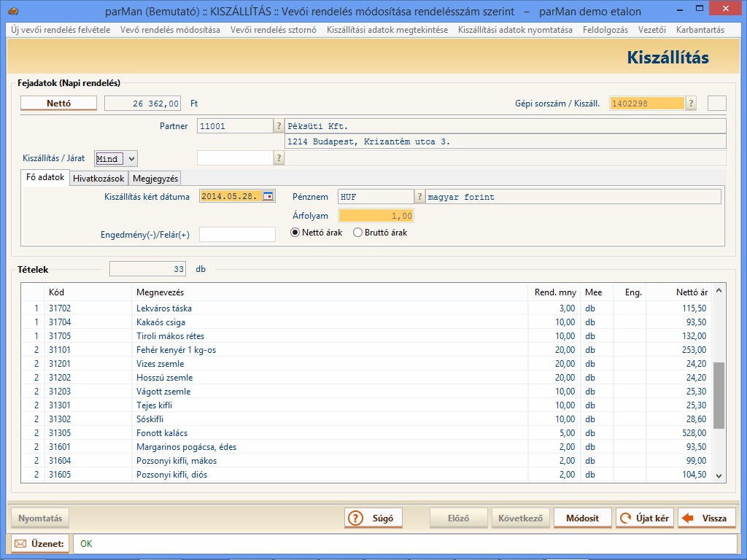Click the Engedmény(-)/Felár(+) input field
Image resolution: width=747 pixels, height=560 pixels.
[237, 234]
